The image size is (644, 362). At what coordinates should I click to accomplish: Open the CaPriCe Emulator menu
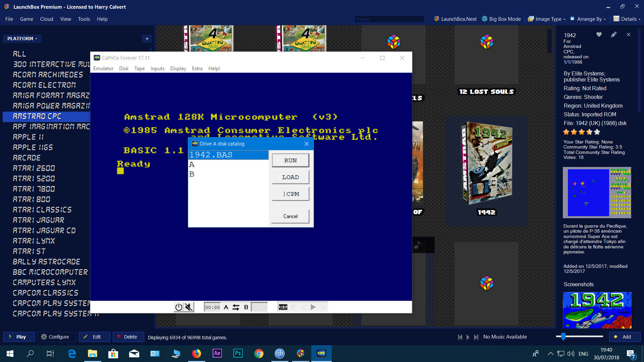[103, 68]
